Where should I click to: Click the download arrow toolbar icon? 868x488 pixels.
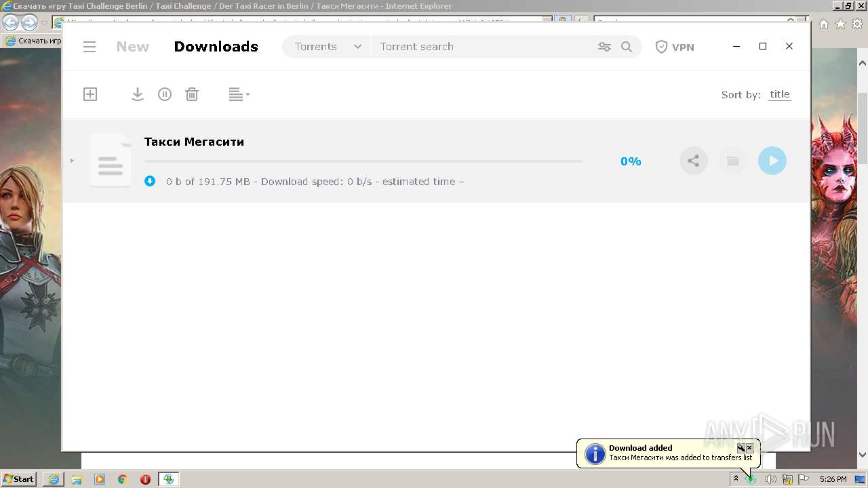point(138,94)
